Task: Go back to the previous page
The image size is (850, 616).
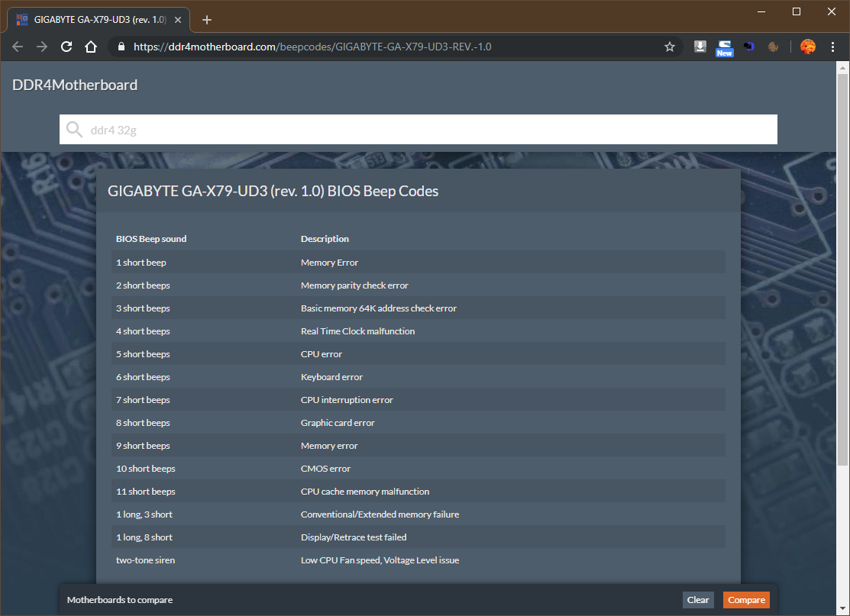Action: [18, 47]
